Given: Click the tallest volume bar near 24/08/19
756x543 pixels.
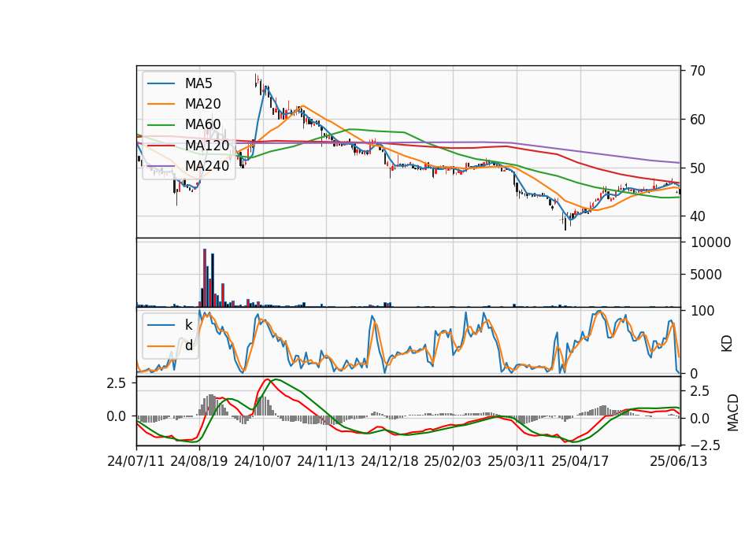Looking at the screenshot, I should (x=205, y=278).
